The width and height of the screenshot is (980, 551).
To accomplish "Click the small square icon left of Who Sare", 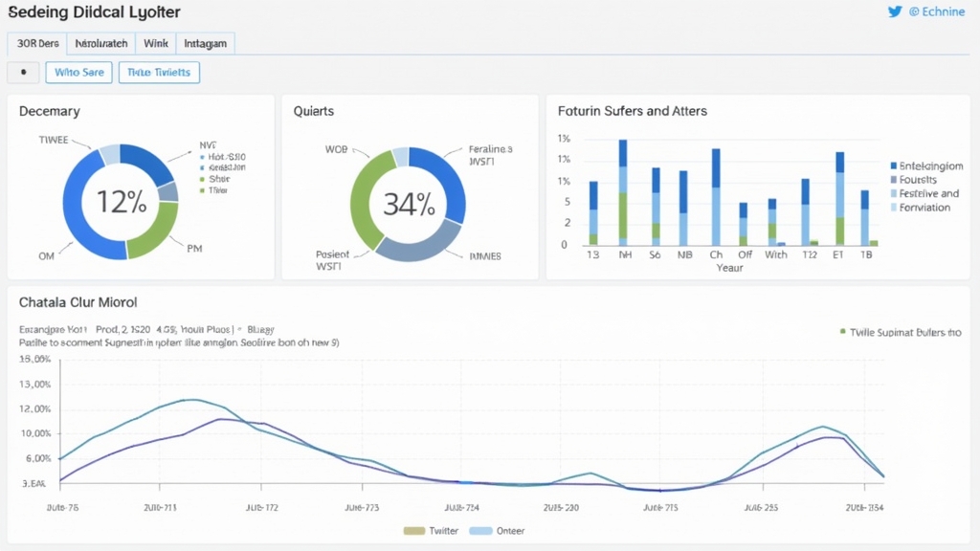I will pyautogui.click(x=23, y=73).
